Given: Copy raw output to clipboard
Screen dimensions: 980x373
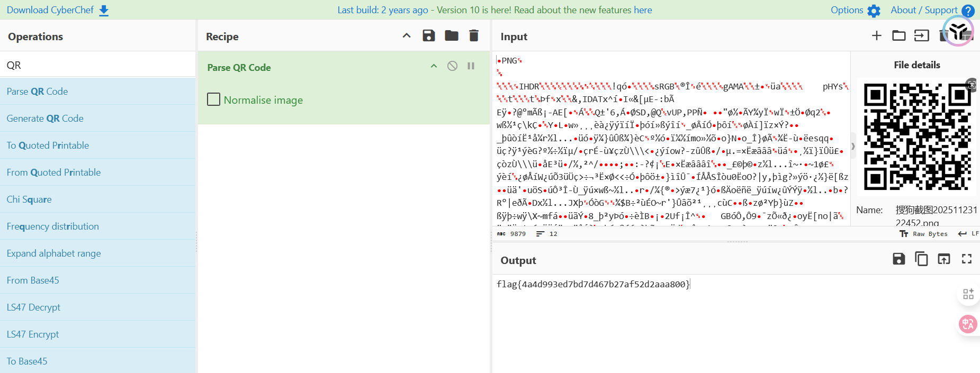Looking at the screenshot, I should pos(921,259).
